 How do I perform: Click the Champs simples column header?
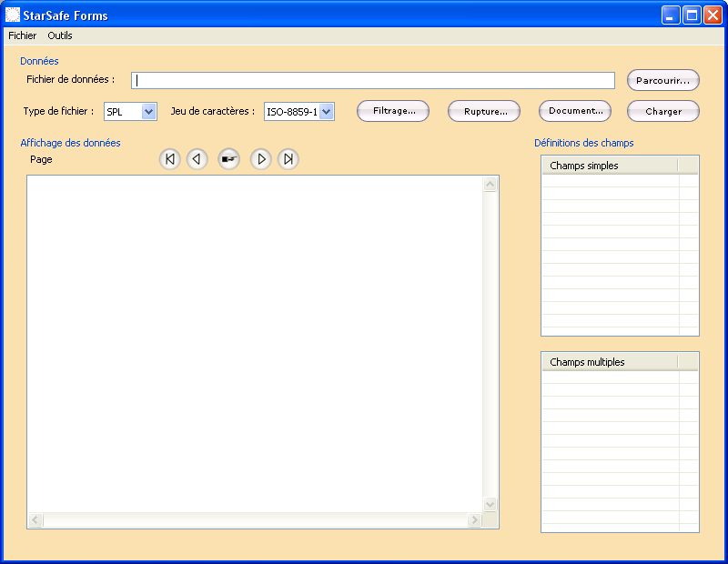click(610, 166)
